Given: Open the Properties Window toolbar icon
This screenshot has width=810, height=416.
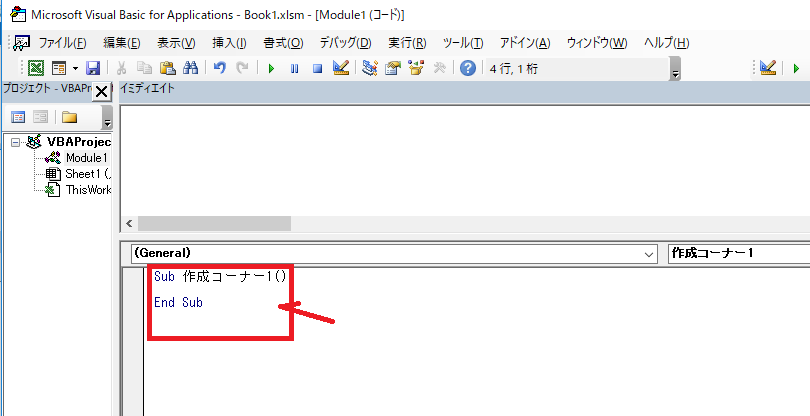Looking at the screenshot, I should coord(393,68).
